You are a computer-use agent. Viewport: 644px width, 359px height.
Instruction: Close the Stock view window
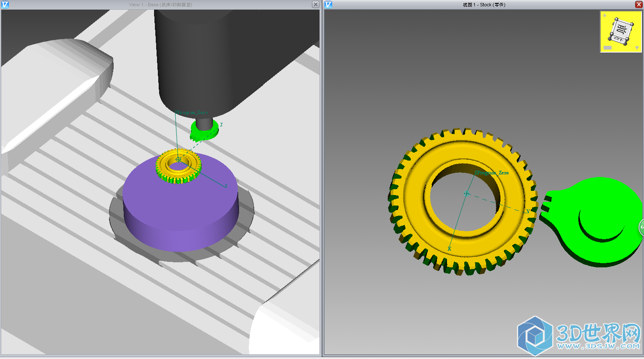click(639, 5)
